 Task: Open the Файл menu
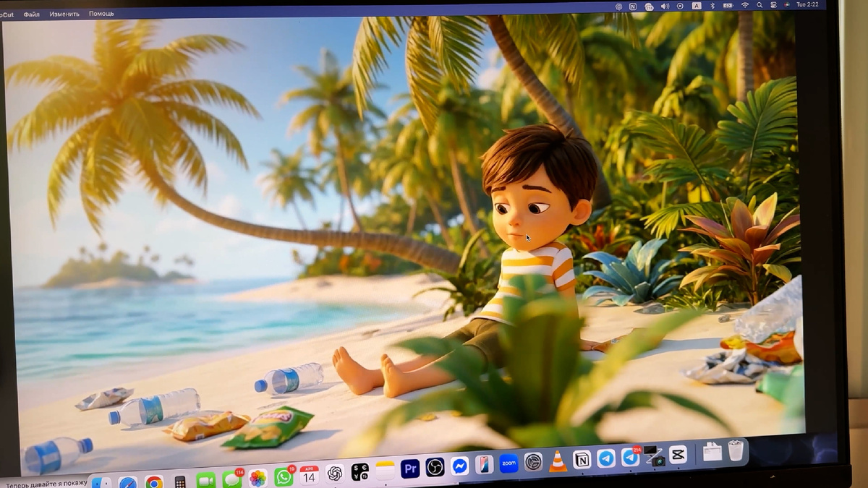(x=31, y=14)
